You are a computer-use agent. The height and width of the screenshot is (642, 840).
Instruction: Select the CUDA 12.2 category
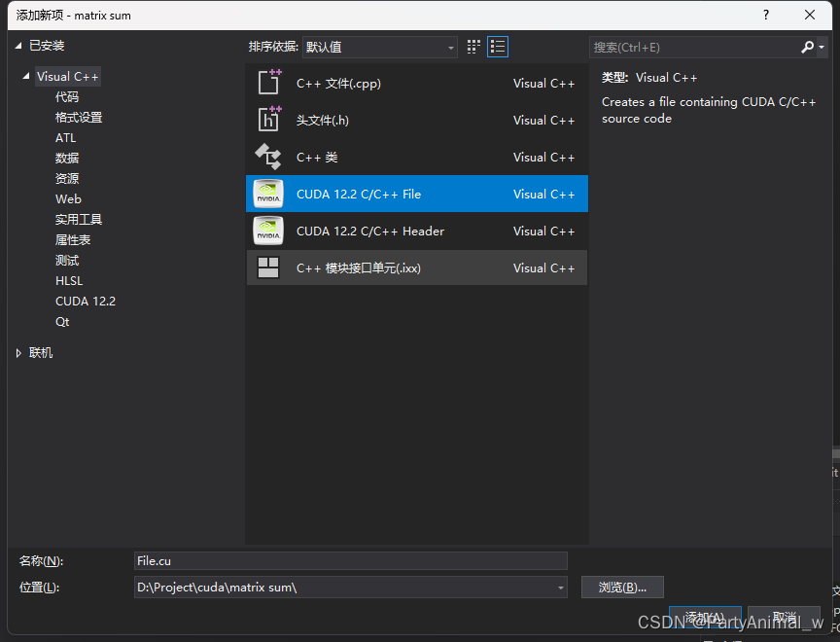coord(86,302)
